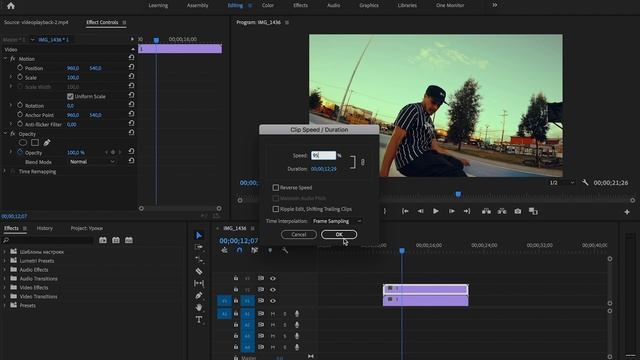Viewport: 640px width, 360px height.
Task: Click the speed-duration link icon in dialog
Action: (362, 162)
